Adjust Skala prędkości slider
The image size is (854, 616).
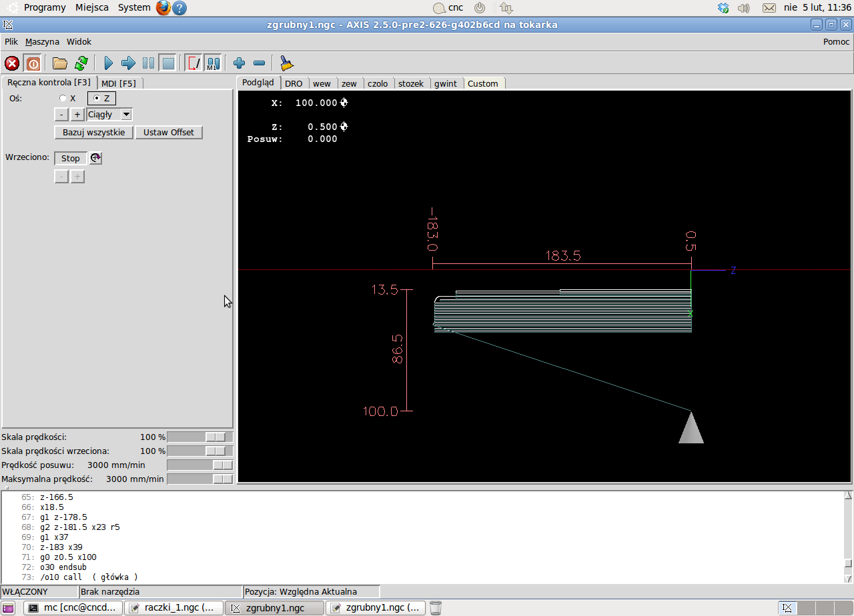pyautogui.click(x=200, y=437)
